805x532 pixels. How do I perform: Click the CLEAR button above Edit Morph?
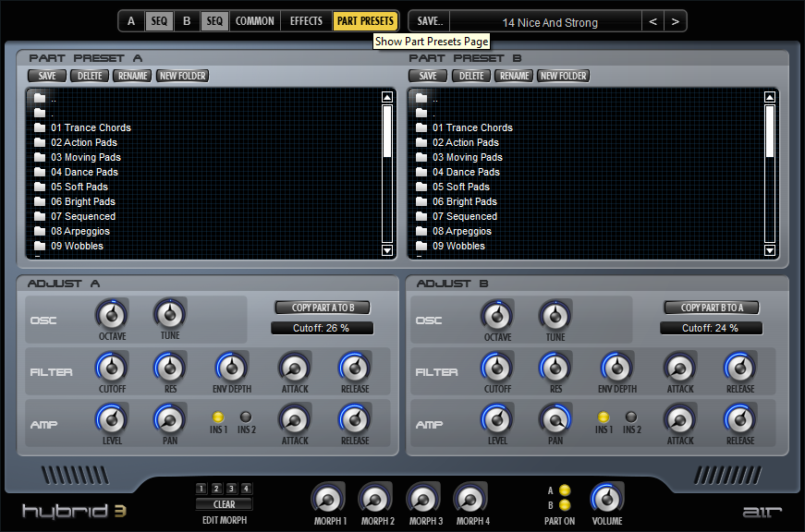click(224, 504)
